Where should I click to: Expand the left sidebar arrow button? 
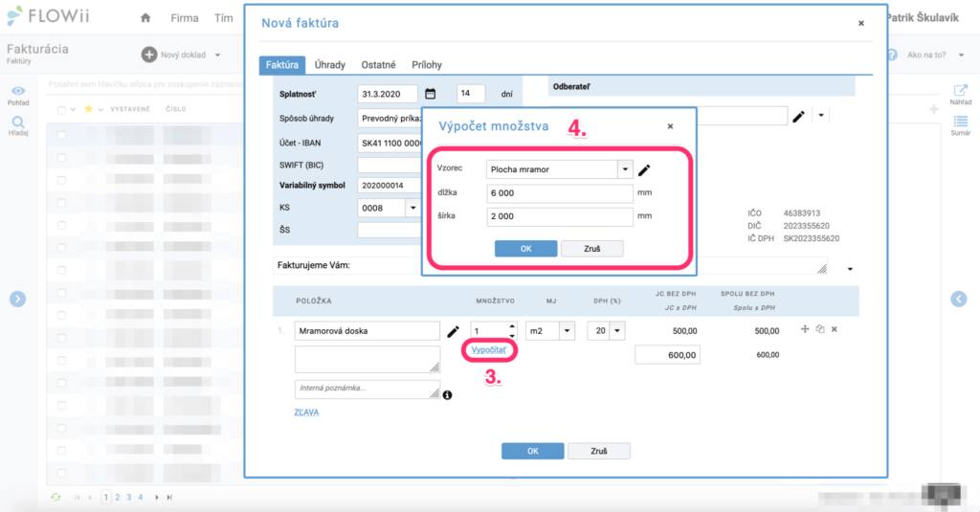[17, 299]
